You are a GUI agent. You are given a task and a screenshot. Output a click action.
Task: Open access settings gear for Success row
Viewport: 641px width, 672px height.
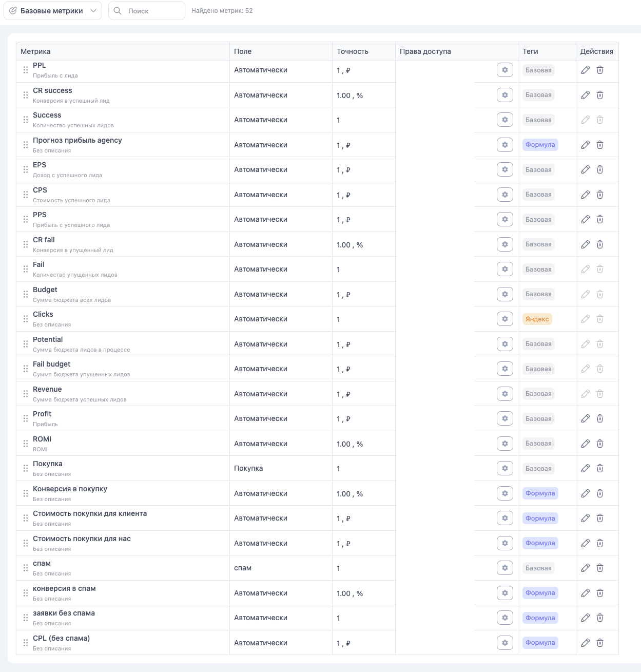pos(505,120)
